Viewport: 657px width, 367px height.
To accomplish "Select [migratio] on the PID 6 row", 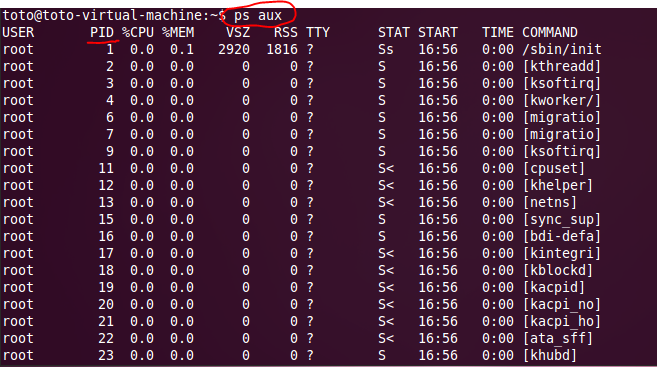I will coord(562,117).
